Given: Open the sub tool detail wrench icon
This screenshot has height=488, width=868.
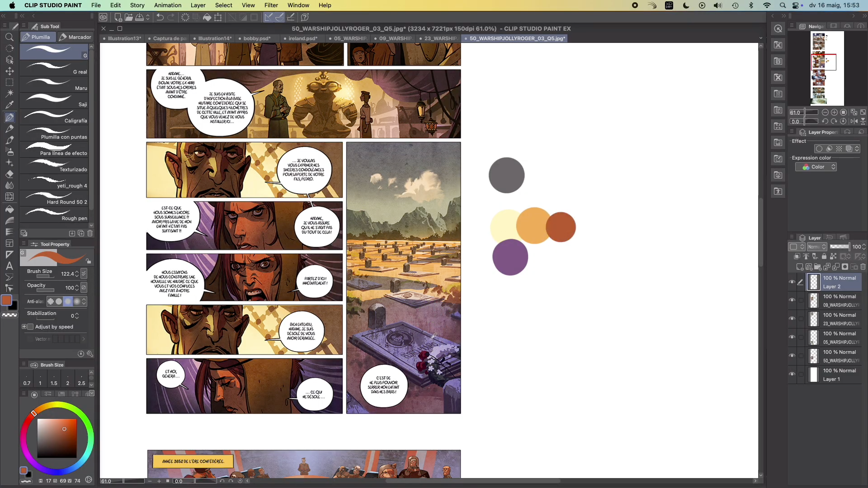Looking at the screenshot, I should pos(90,354).
